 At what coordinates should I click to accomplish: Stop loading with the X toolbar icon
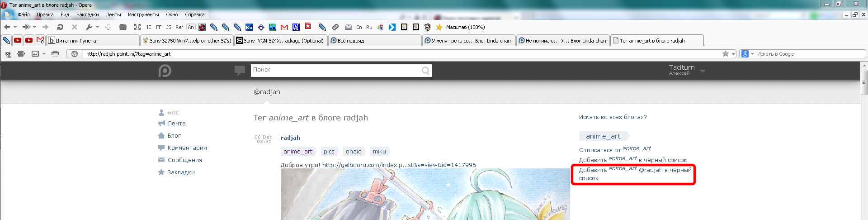coord(75,27)
